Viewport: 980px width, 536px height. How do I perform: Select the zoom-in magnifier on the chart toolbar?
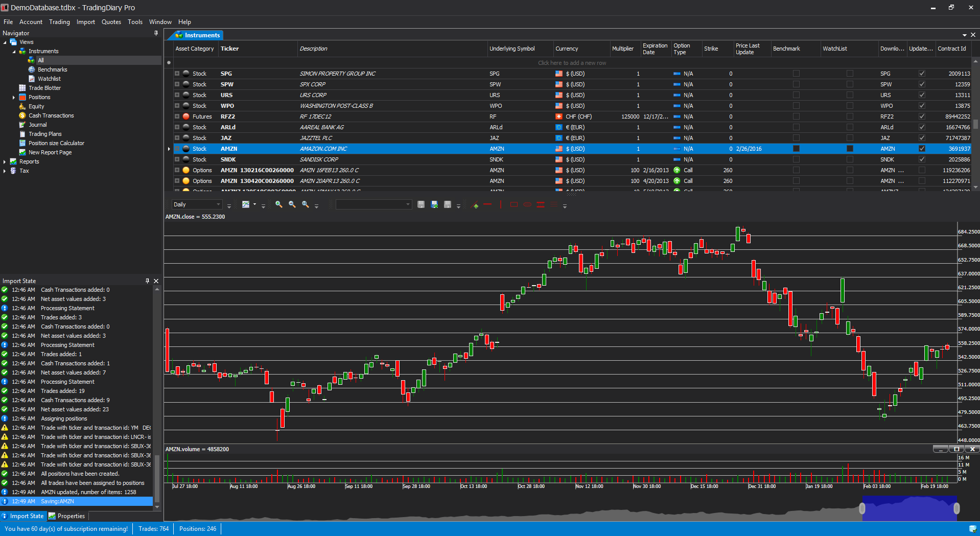point(278,204)
